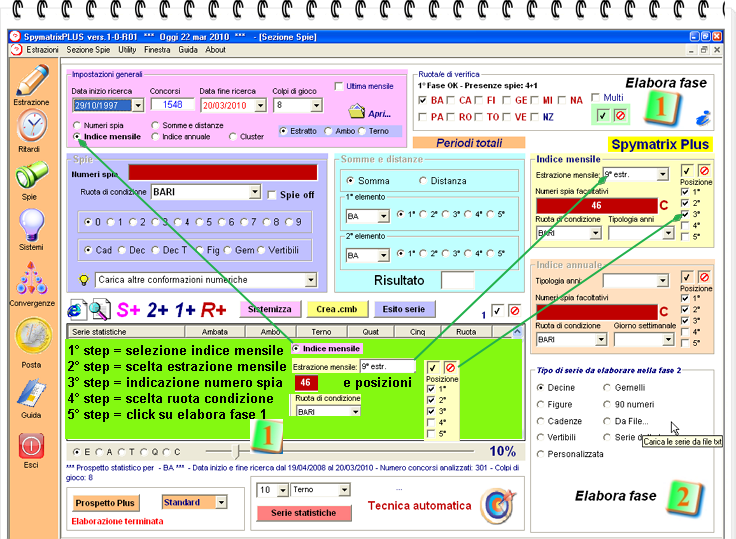This screenshot has height=539, width=736.
Task: Open the Sistemi light bulb icon
Action: 31,225
